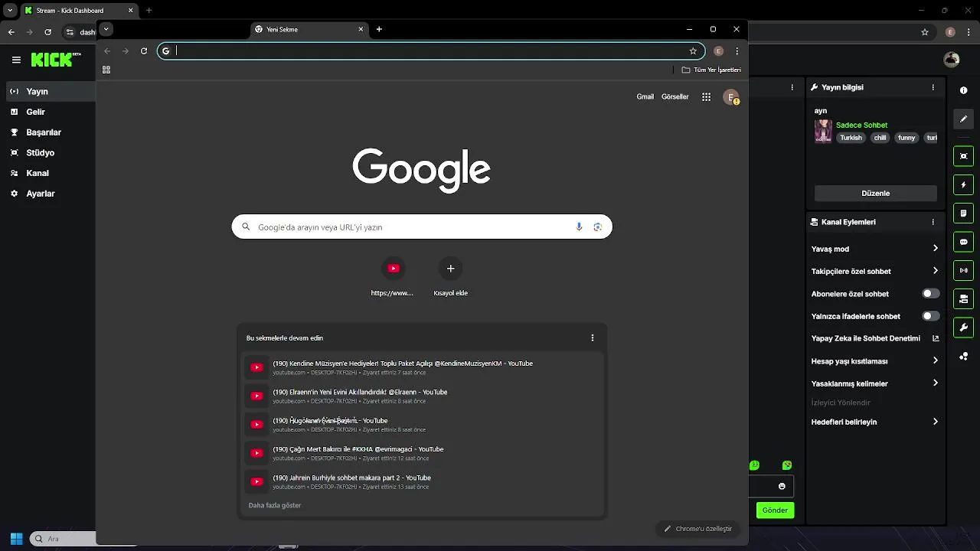Toggle Abonelere özel sohbet switch
The height and width of the screenshot is (551, 980).
click(x=930, y=294)
